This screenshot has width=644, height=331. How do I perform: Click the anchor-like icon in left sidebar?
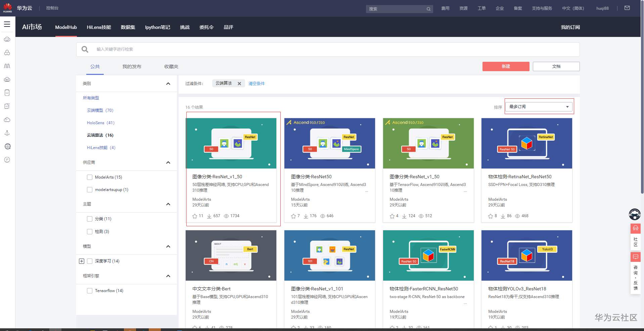[7, 133]
